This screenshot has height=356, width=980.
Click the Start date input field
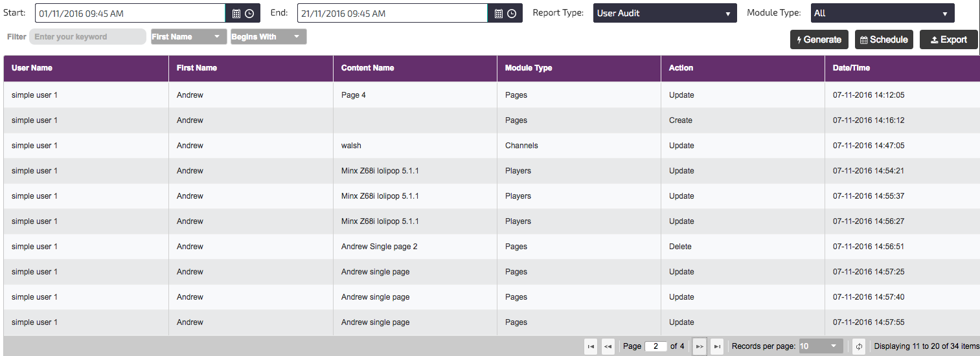130,13
